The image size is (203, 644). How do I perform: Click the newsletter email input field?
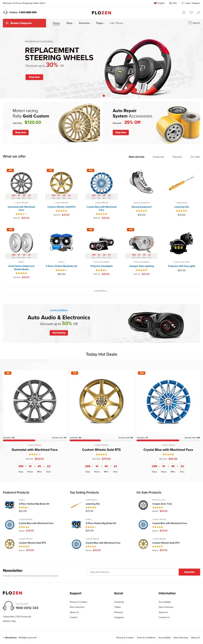click(x=132, y=572)
